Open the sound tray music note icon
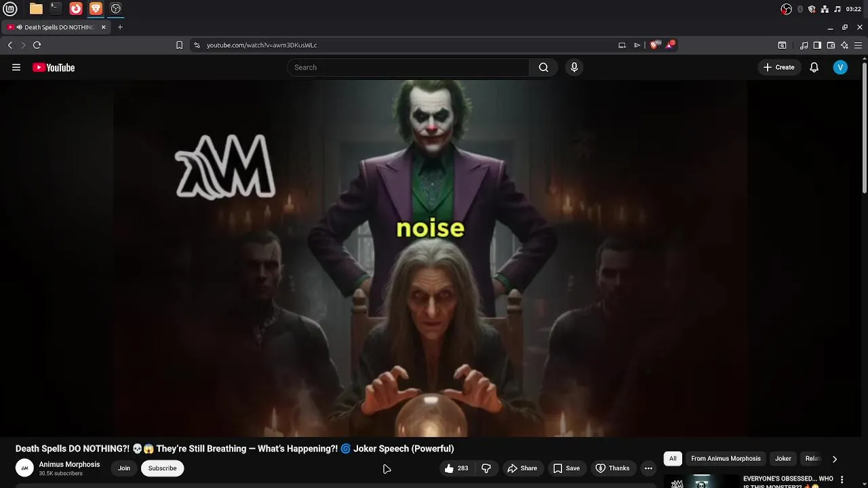The height and width of the screenshot is (488, 868). tap(837, 9)
